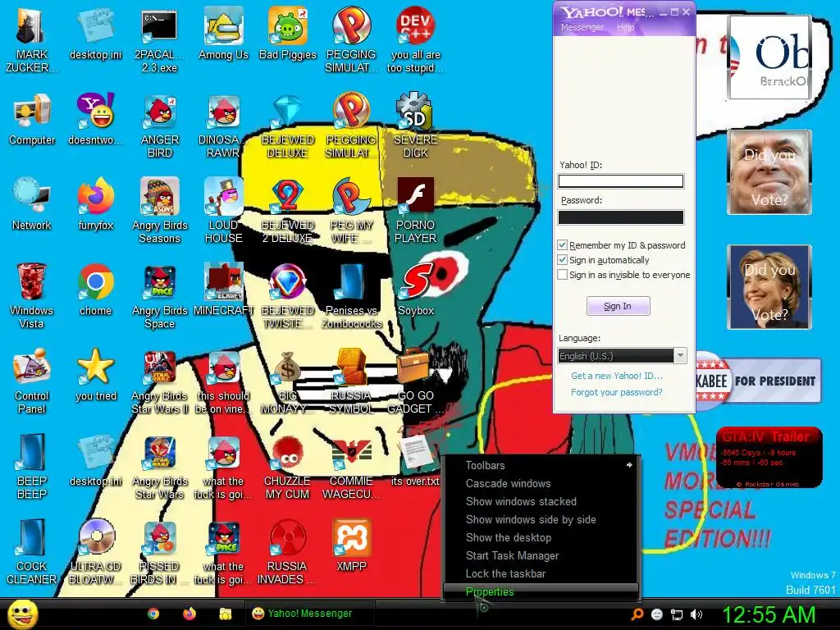Open the 2PACAL 2.3.exe icon
Screen dimensions: 840x630
(x=160, y=40)
